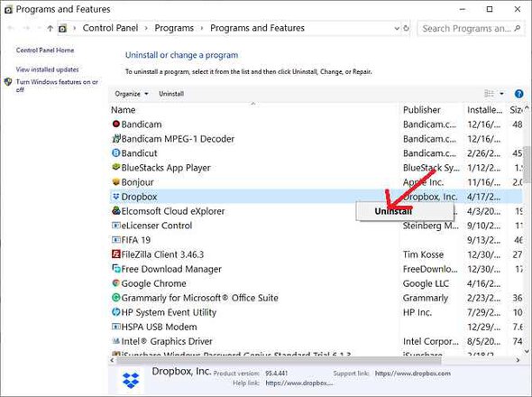Expand the chevron after Control Panel breadcrumb
Screen dimensions: 532x397
(146, 28)
